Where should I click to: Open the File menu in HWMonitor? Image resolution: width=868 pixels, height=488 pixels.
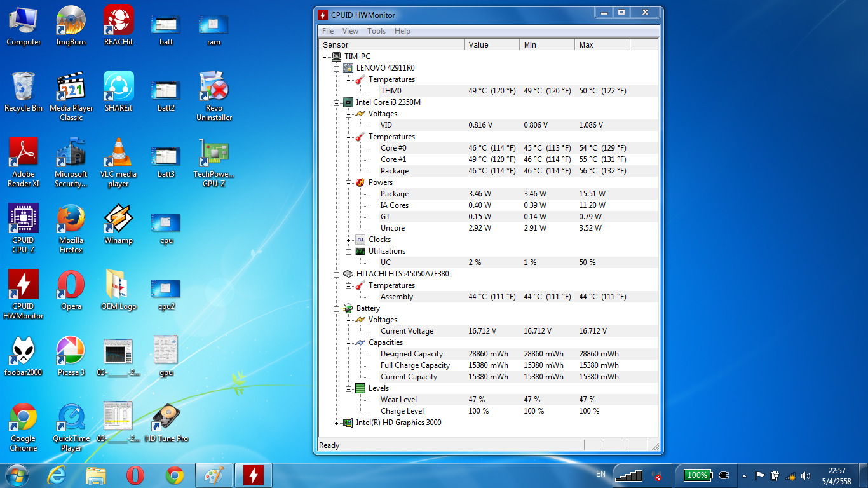click(328, 31)
